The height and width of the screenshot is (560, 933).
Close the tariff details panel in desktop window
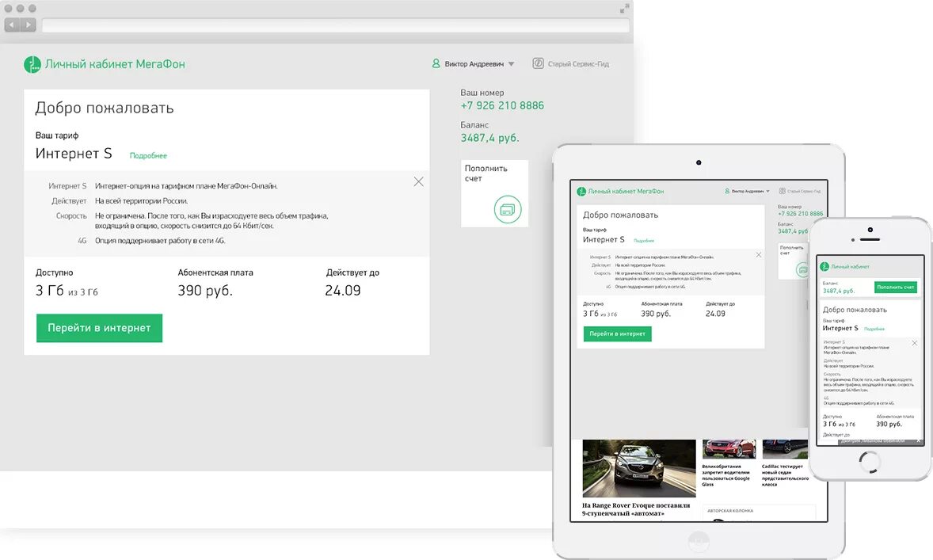coord(419,181)
